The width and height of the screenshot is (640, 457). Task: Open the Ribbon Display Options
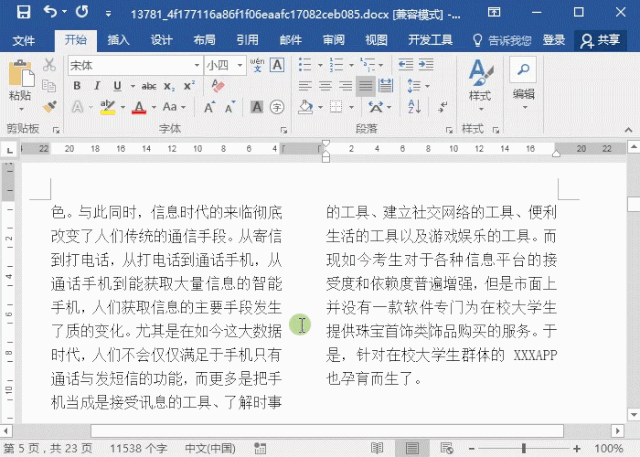[x=494, y=12]
